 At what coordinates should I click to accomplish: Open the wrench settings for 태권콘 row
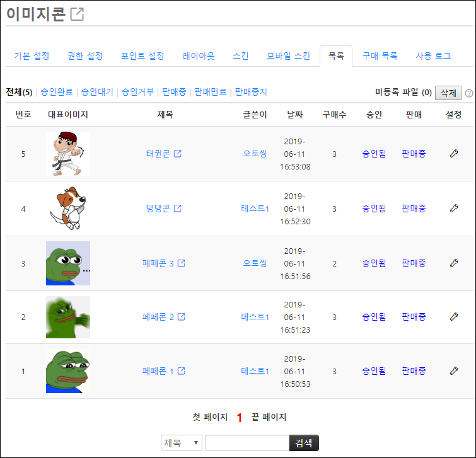point(454,154)
